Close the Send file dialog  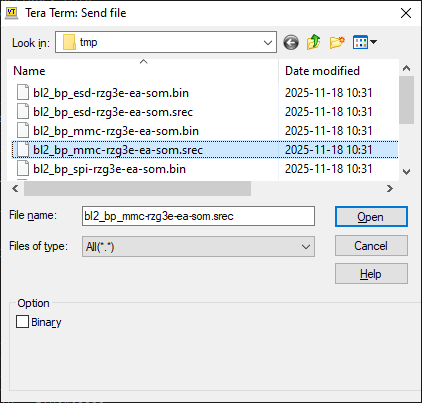[x=406, y=13]
